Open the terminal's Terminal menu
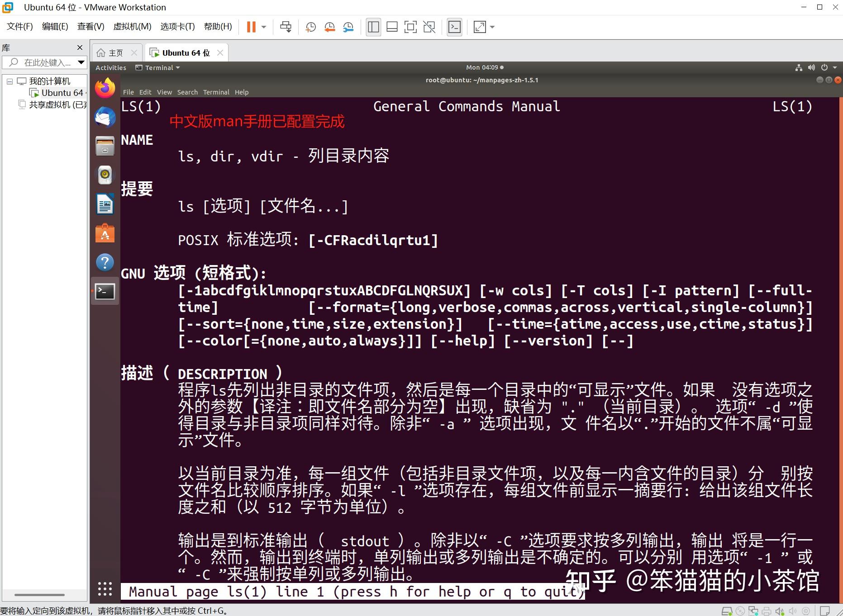The height and width of the screenshot is (616, 843). coord(216,92)
